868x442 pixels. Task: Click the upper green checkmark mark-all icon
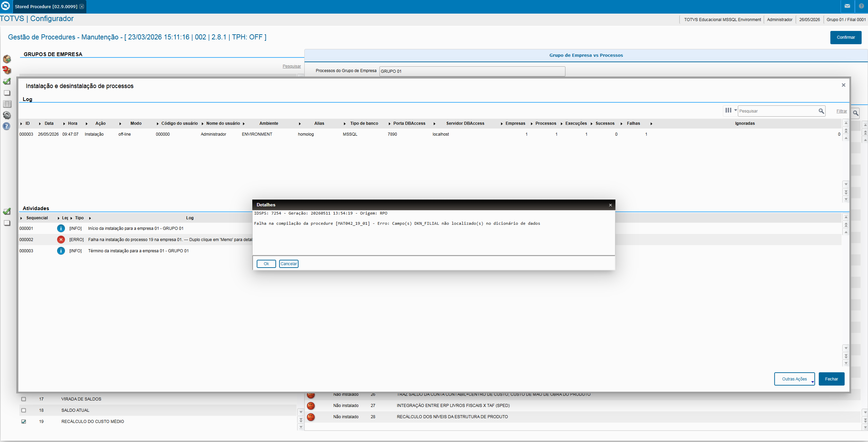coord(7,82)
